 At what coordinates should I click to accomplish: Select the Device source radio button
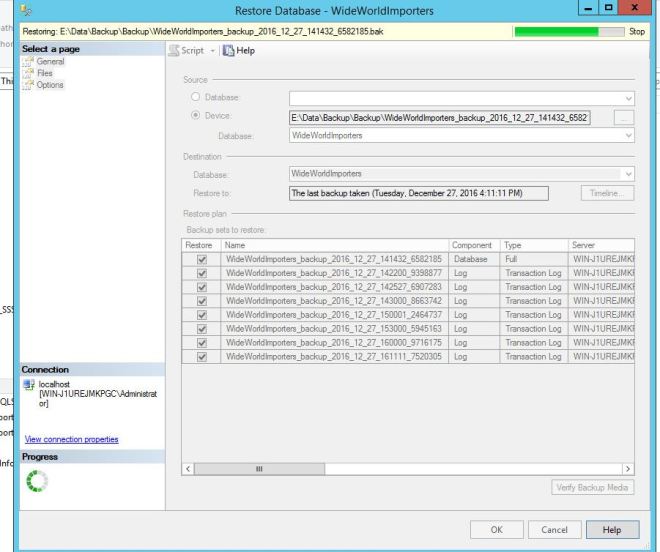(195, 115)
